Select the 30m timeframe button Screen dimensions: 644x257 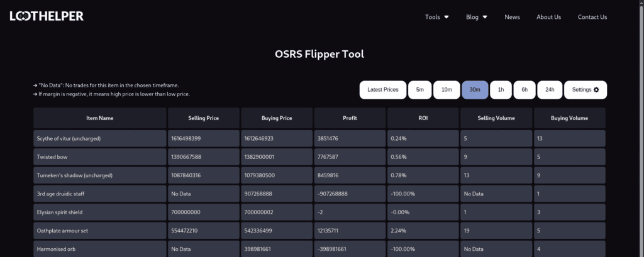tap(475, 90)
